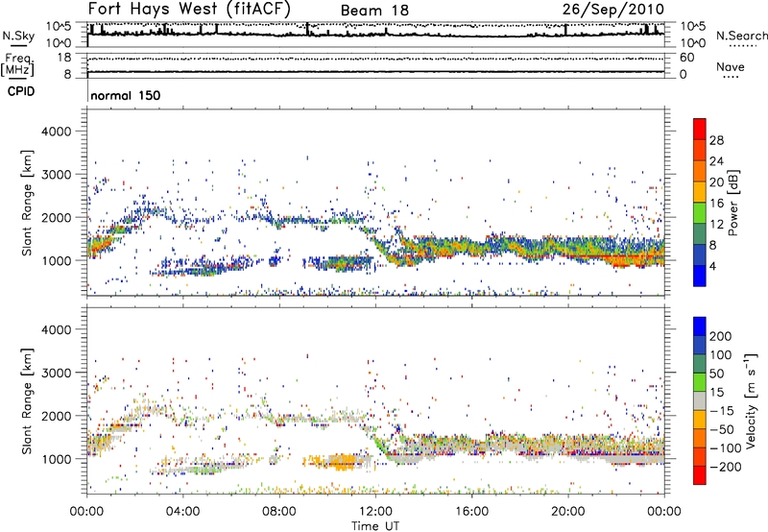This screenshot has width=768, height=532.
Task: Click the '12' label on power colorbar
Action: pos(716,225)
